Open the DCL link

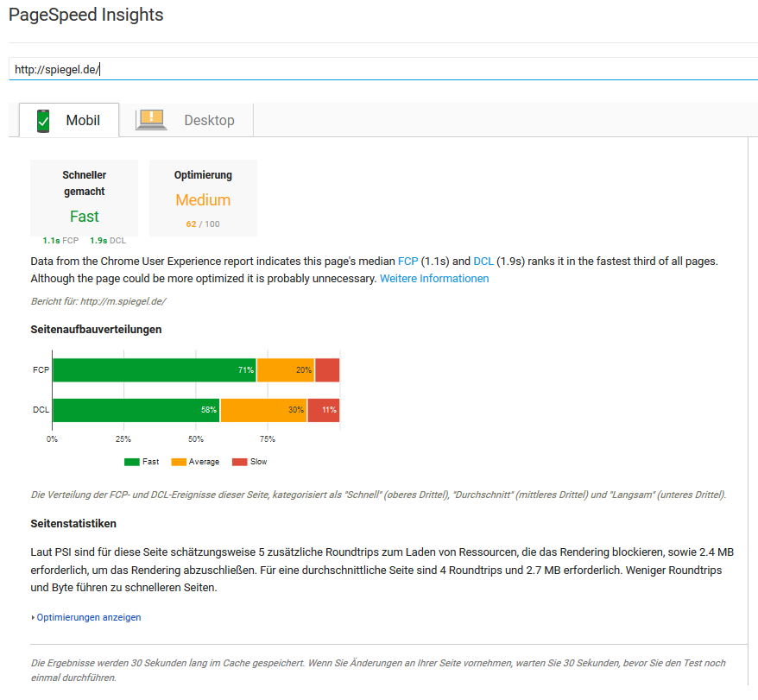coord(484,261)
